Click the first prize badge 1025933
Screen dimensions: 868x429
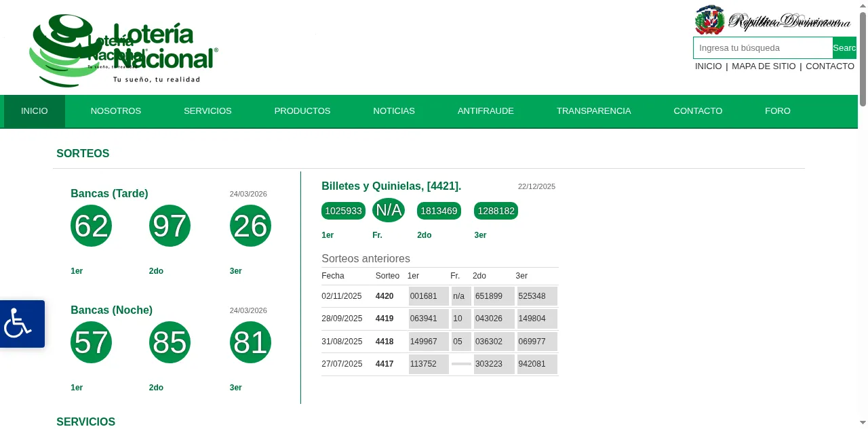(x=343, y=211)
